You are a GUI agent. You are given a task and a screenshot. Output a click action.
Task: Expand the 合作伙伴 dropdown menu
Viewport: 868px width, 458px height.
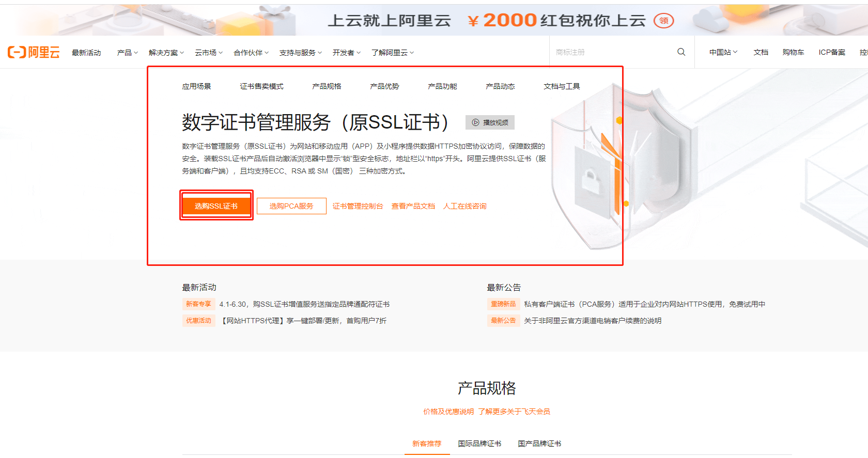tap(251, 53)
